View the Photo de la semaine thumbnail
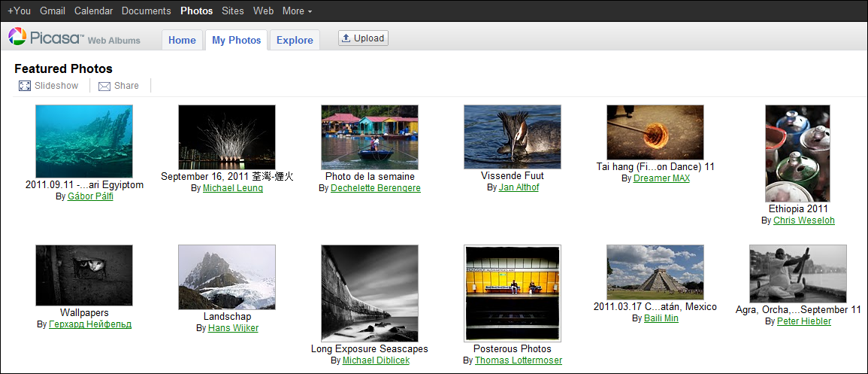 (x=370, y=137)
